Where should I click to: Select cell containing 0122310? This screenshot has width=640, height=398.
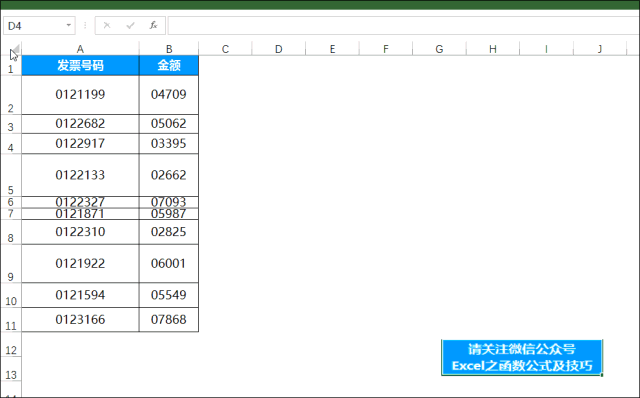(80, 232)
